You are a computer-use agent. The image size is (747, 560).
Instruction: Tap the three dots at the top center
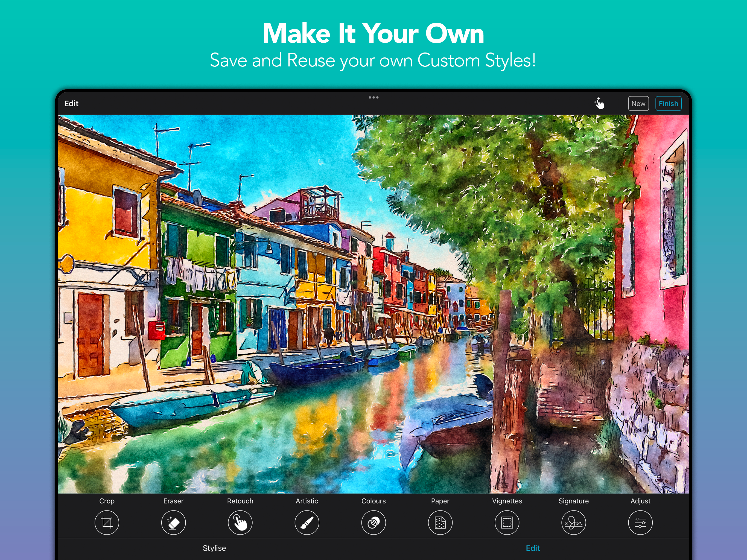373,97
